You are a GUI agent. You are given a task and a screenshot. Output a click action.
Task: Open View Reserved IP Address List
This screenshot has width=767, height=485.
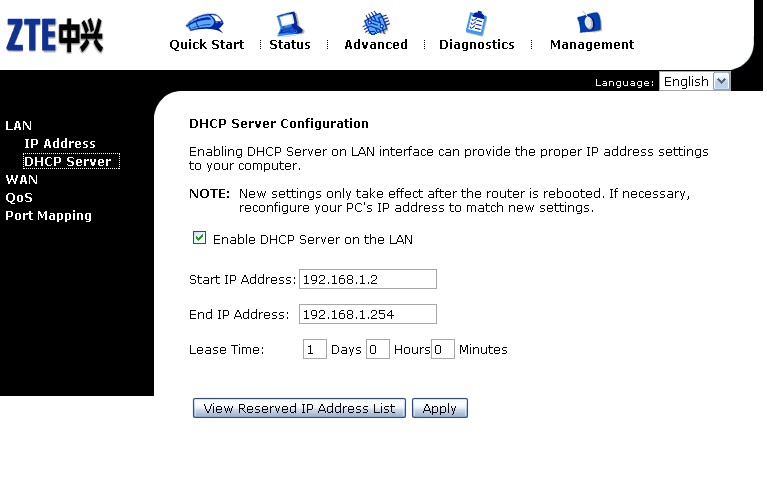[299, 408]
